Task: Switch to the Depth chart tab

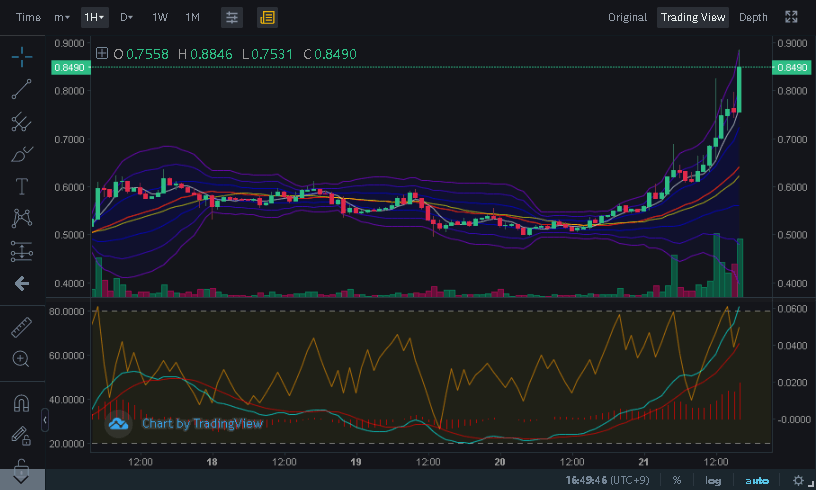Action: [753, 18]
